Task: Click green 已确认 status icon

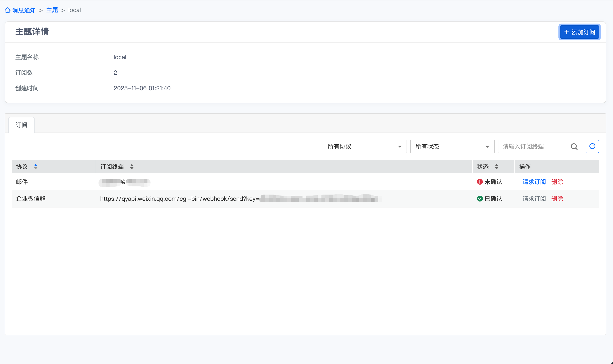Action: click(x=479, y=199)
